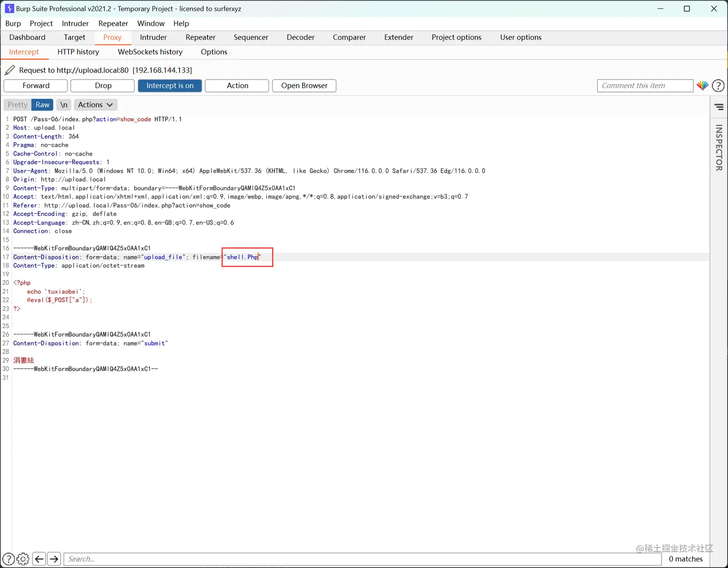The width and height of the screenshot is (728, 568).
Task: Switch to Pretty view
Action: coord(17,105)
